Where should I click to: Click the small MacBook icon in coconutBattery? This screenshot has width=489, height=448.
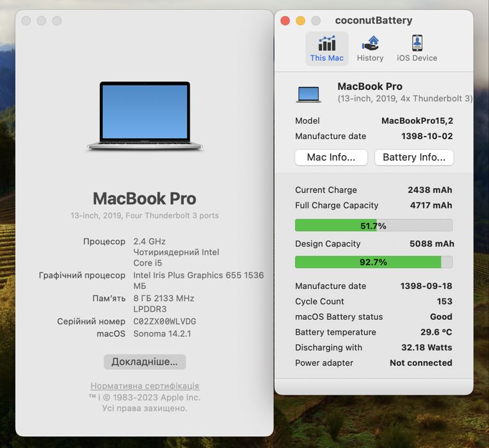pyautogui.click(x=308, y=94)
